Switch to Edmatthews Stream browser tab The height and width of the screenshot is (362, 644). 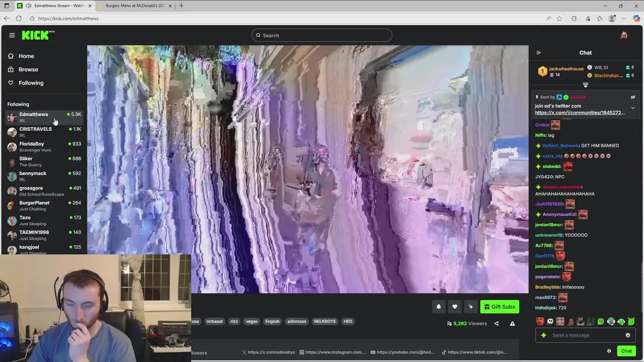click(54, 6)
